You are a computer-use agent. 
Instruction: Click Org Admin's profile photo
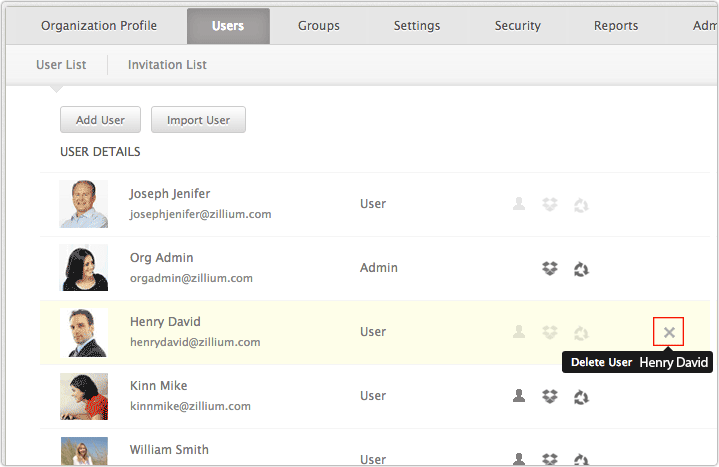tap(84, 267)
